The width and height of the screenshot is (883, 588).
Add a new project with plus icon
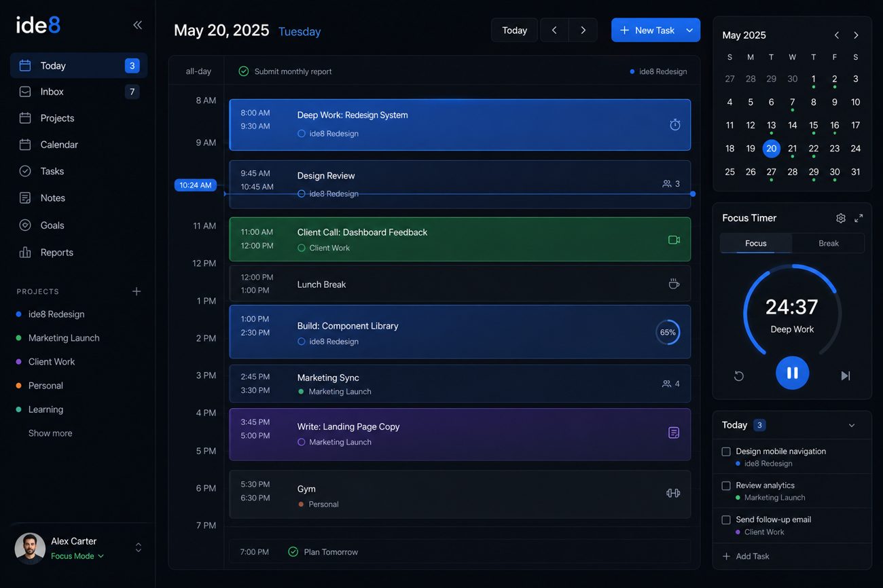(x=137, y=291)
